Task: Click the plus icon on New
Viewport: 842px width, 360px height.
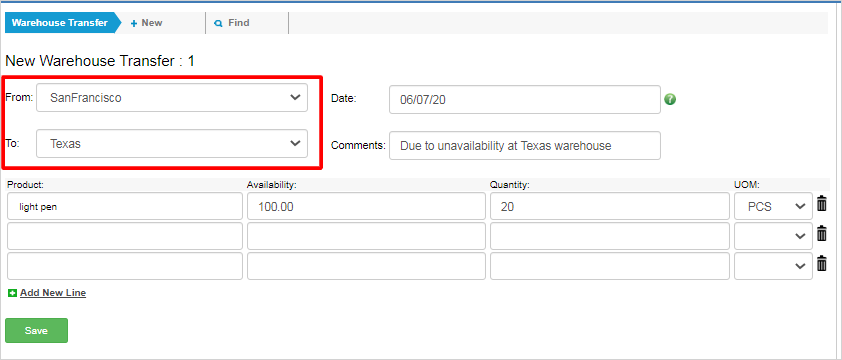Action: [134, 23]
